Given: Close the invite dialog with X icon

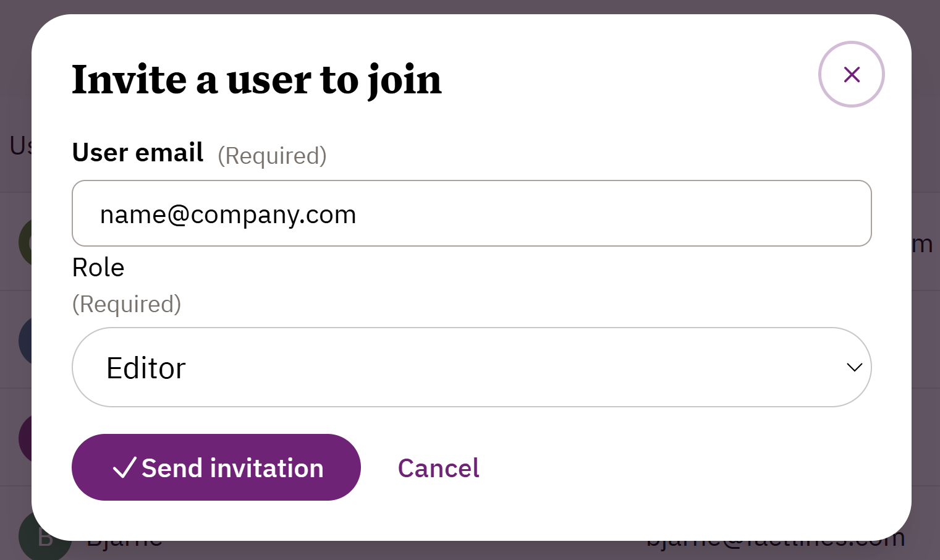Looking at the screenshot, I should [x=851, y=74].
